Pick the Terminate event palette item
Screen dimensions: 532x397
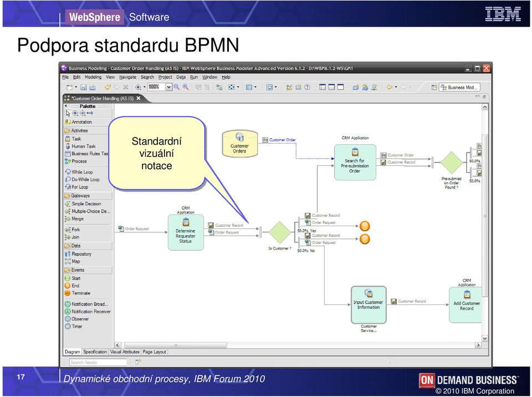click(78, 293)
